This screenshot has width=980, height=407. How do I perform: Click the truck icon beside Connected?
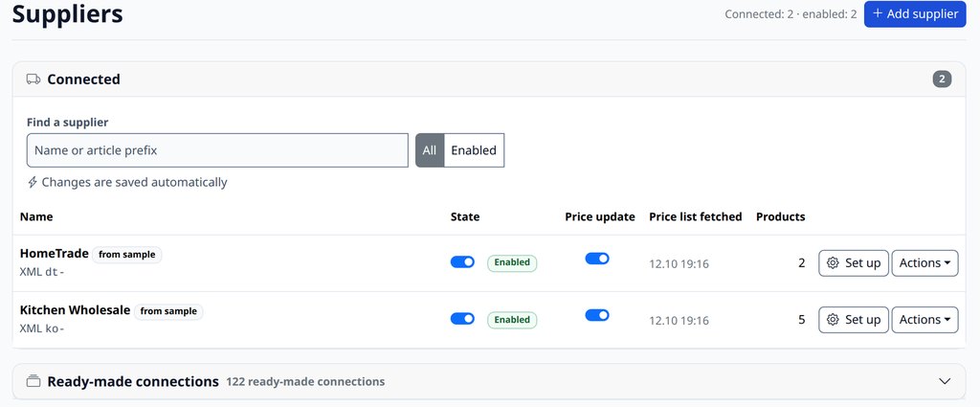(x=33, y=79)
